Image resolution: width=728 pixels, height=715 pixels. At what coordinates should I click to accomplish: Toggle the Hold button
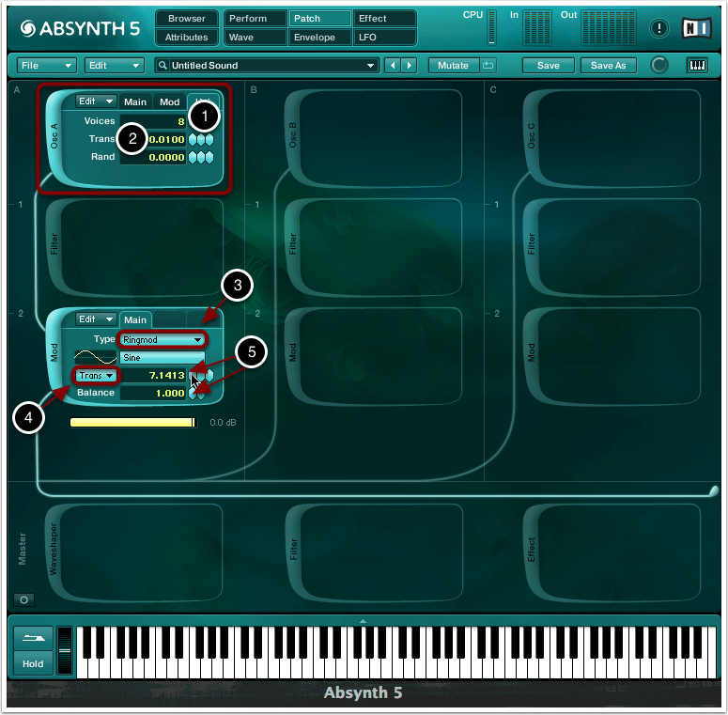point(33,663)
